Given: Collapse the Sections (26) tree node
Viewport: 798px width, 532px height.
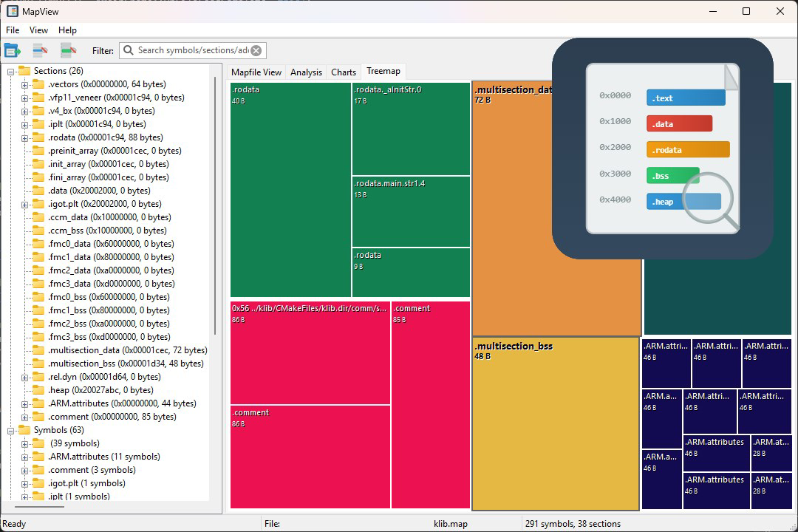Looking at the screenshot, I should coord(10,71).
